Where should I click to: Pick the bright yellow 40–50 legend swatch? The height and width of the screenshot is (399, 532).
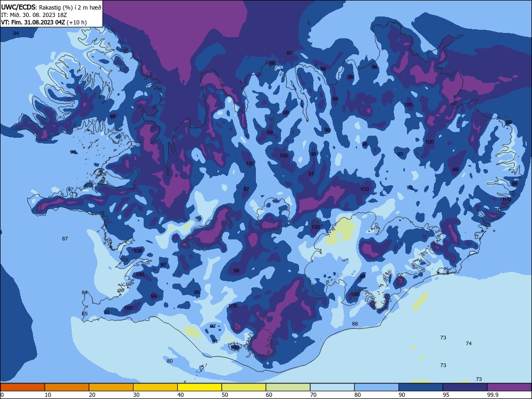[199, 387]
